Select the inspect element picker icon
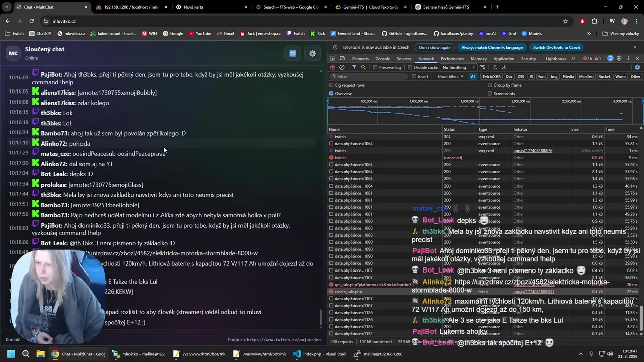644x362 pixels. tap(333, 59)
